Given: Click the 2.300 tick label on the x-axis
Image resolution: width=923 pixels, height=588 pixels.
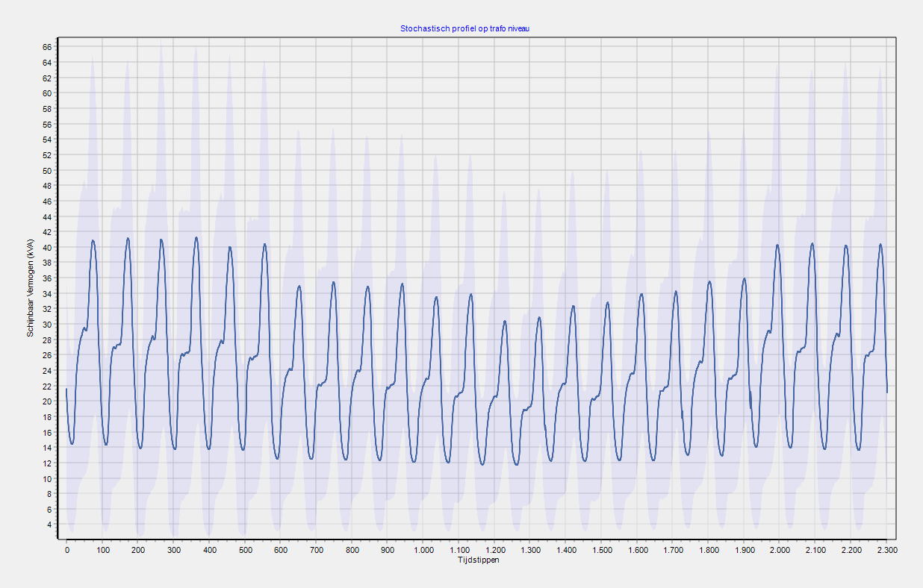Looking at the screenshot, I should (886, 550).
